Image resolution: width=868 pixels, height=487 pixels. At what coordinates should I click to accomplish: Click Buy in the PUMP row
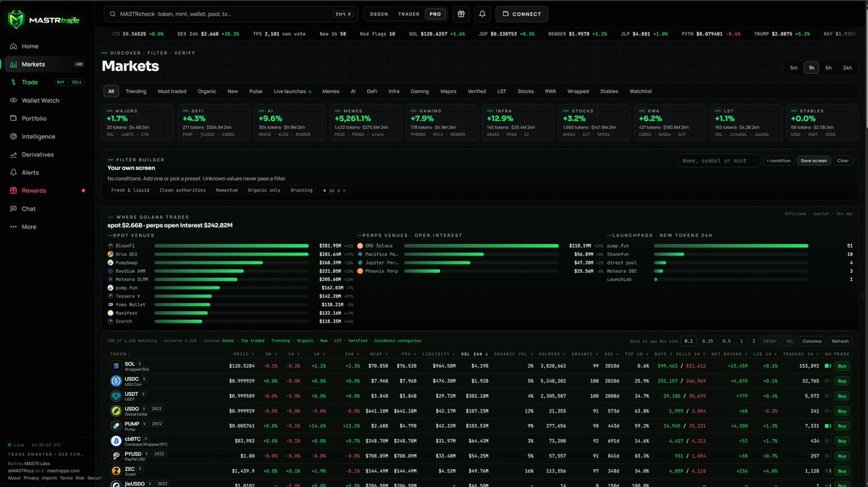click(842, 426)
